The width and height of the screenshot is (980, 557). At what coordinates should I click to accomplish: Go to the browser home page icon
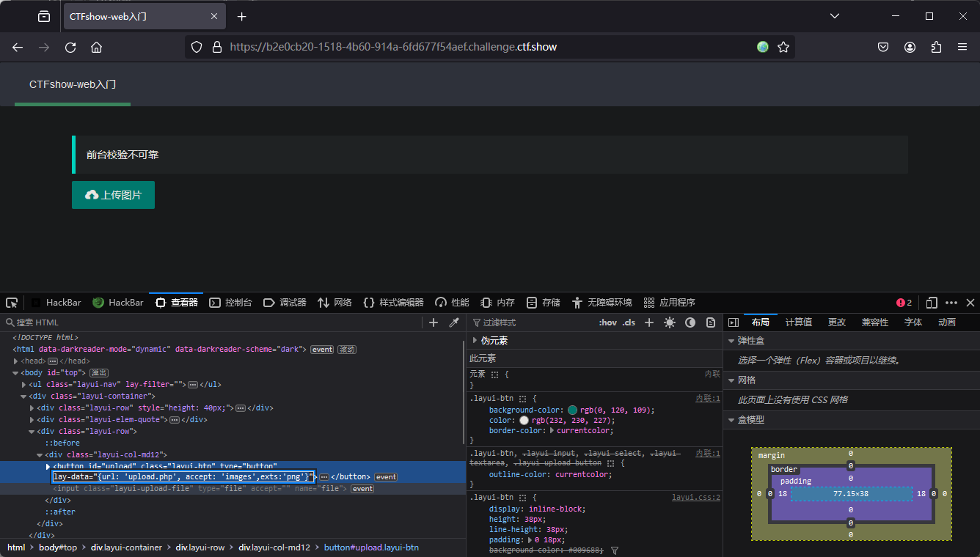pyautogui.click(x=96, y=47)
